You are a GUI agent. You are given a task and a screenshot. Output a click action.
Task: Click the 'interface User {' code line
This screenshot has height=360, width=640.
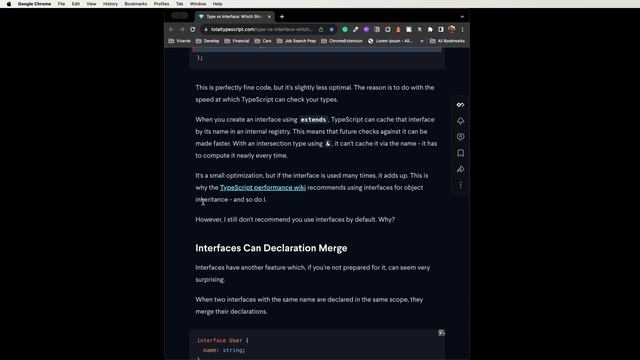click(x=222, y=340)
